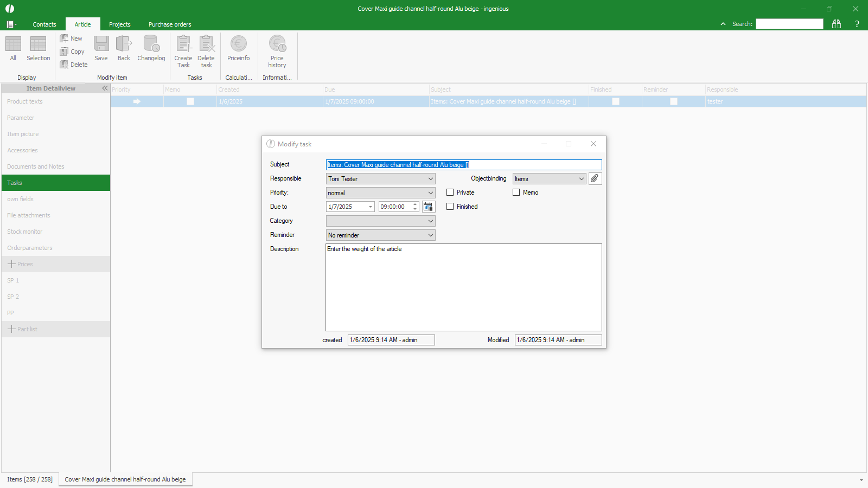Viewport: 868px width, 488px height.
Task: Click the binoculars search icon
Action: [837, 24]
